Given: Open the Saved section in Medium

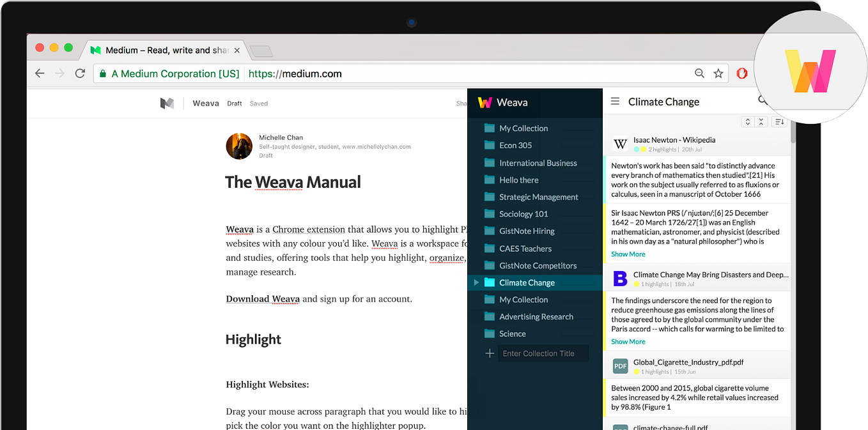Looking at the screenshot, I should coord(258,103).
